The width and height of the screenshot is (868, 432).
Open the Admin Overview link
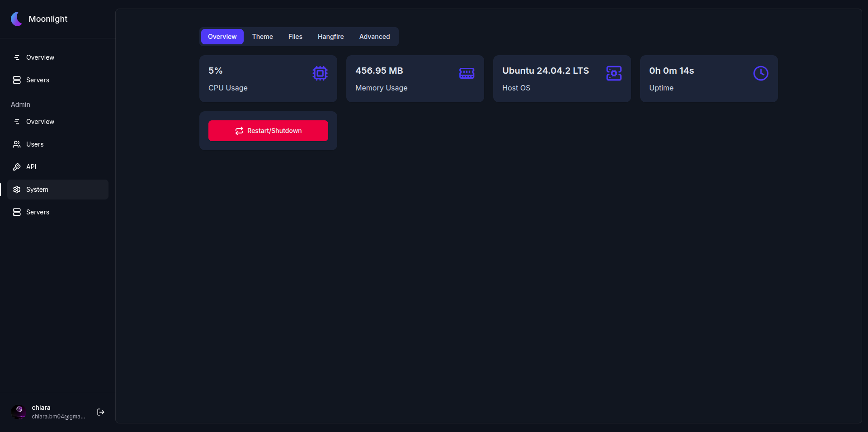[58, 122]
